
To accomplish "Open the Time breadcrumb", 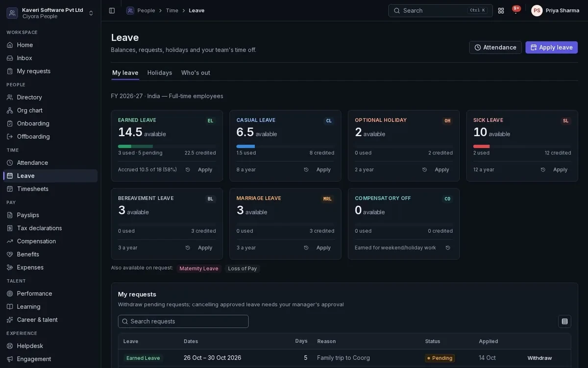I will pos(172,10).
